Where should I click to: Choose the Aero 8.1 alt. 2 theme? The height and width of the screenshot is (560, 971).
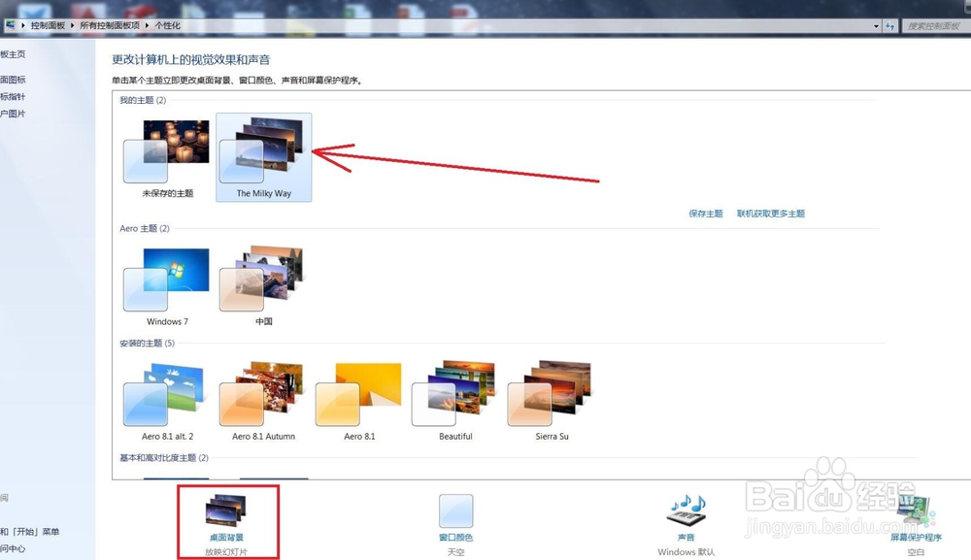pyautogui.click(x=167, y=401)
